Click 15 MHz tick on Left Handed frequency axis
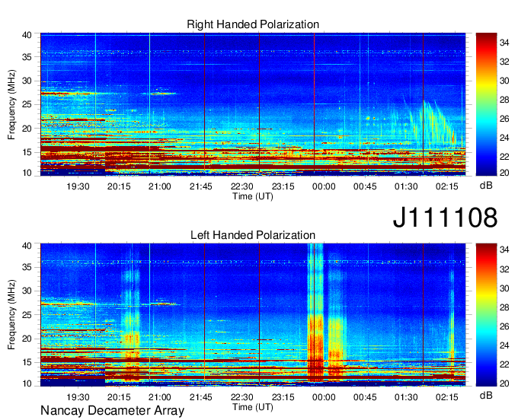This screenshot has width=518, height=420. [x=27, y=362]
